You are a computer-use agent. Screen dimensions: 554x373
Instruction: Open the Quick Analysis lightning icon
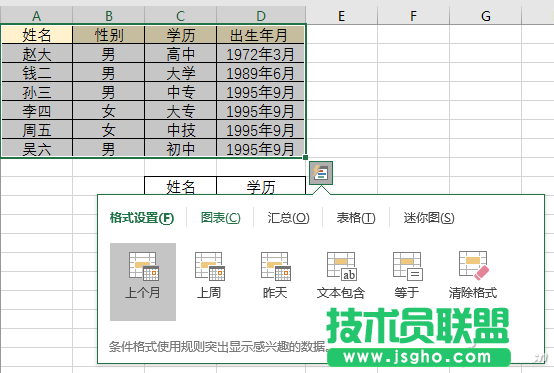[x=321, y=173]
